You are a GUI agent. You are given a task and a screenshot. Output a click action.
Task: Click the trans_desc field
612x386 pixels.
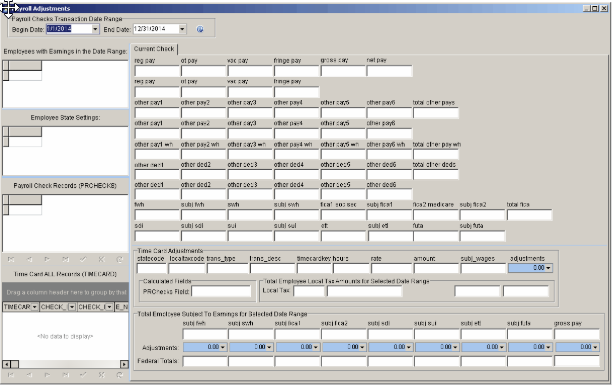(x=272, y=269)
